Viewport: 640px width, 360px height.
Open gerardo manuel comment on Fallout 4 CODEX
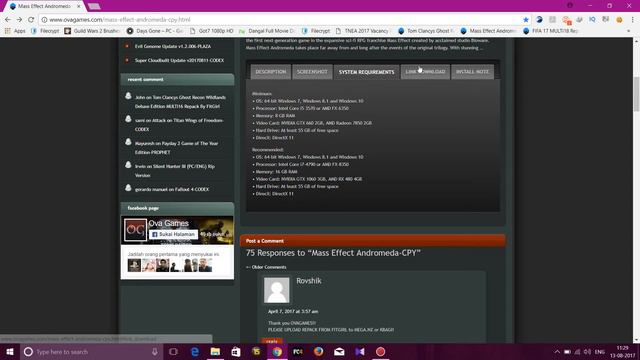click(x=172, y=189)
